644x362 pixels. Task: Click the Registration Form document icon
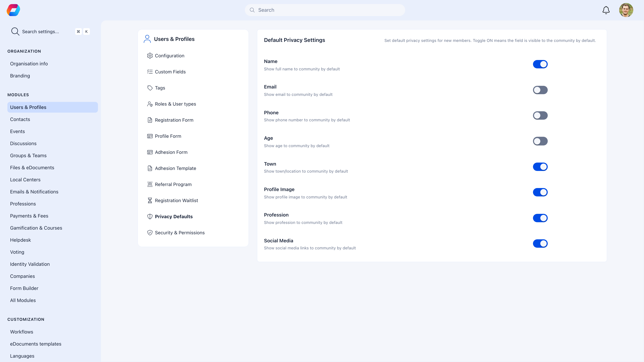click(x=150, y=120)
